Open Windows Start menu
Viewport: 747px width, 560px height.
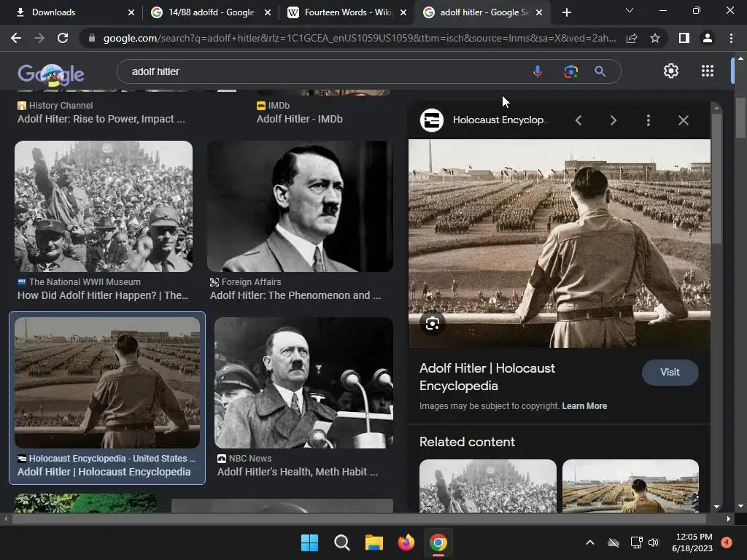tap(309, 542)
